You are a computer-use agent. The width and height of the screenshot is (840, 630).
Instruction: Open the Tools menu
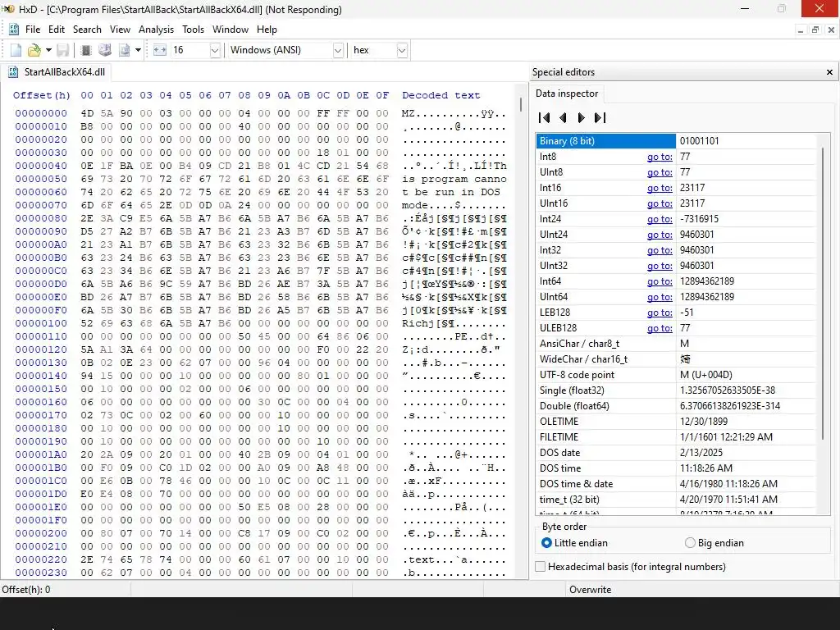(193, 30)
